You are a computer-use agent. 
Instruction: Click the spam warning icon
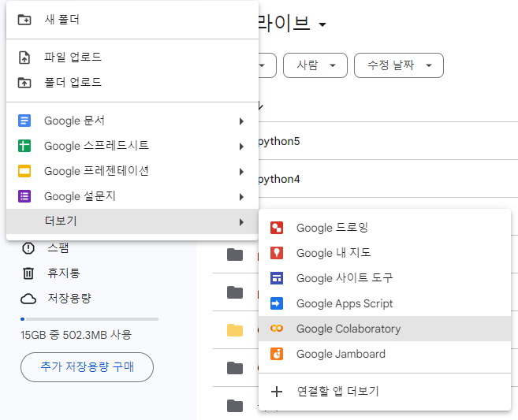(x=28, y=247)
